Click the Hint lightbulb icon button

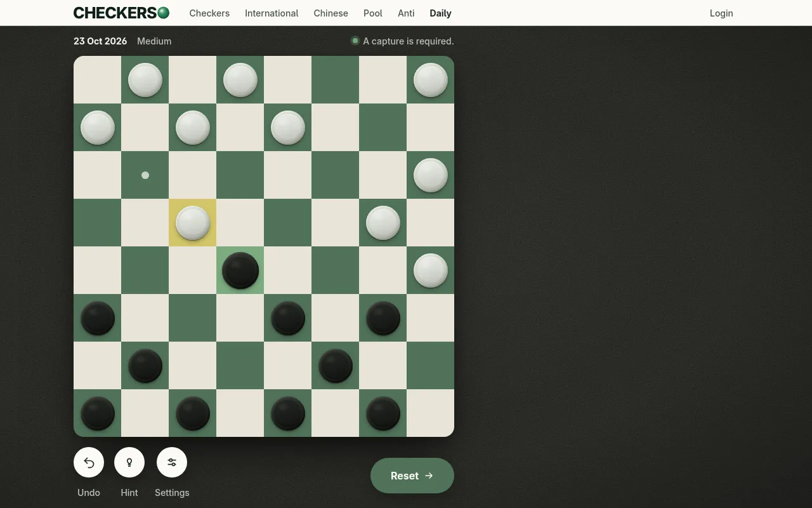[129, 462]
